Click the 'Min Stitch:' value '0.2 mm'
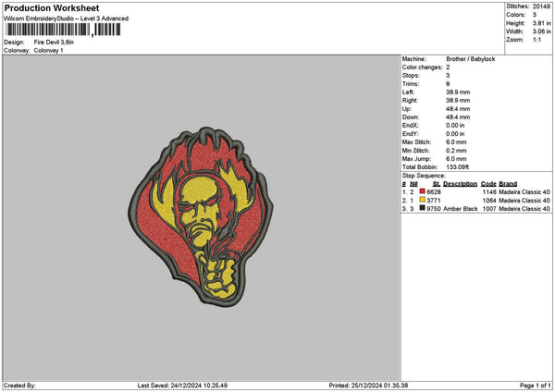This screenshot has width=555, height=392. (x=456, y=151)
